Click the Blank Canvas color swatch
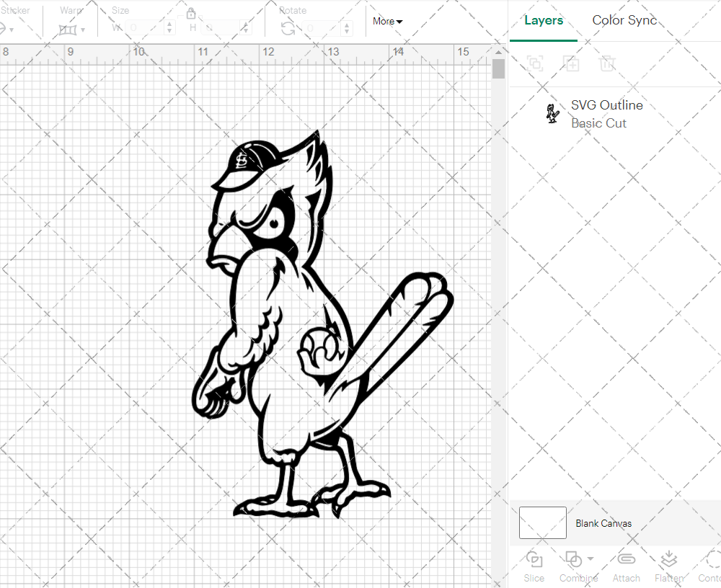Screen dimensions: 721x588 point(542,522)
